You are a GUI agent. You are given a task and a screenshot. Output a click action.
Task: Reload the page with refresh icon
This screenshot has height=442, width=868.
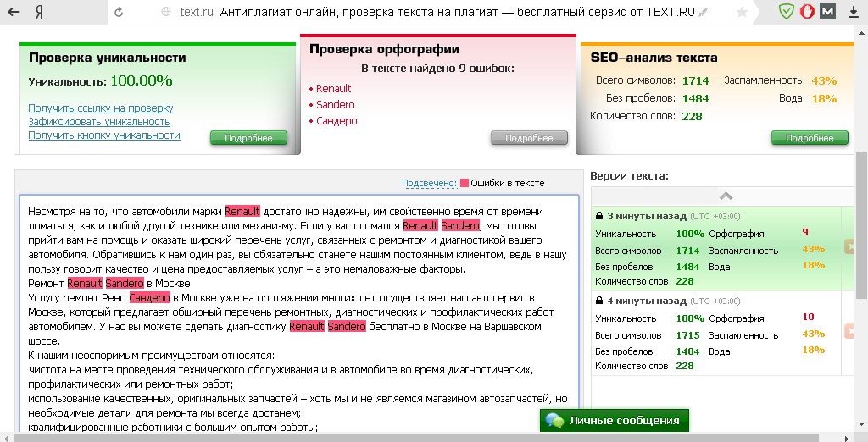coord(119,12)
